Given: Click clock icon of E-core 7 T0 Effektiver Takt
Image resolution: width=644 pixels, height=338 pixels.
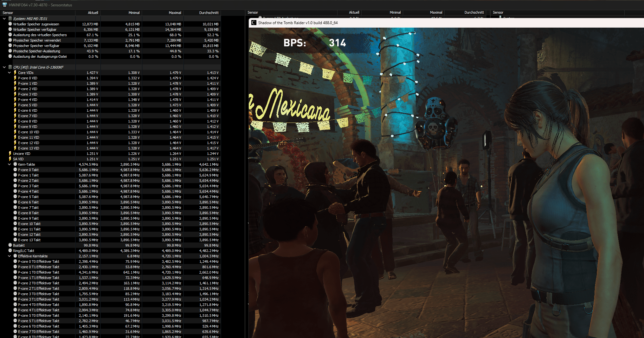Looking at the screenshot, I should point(15,331).
